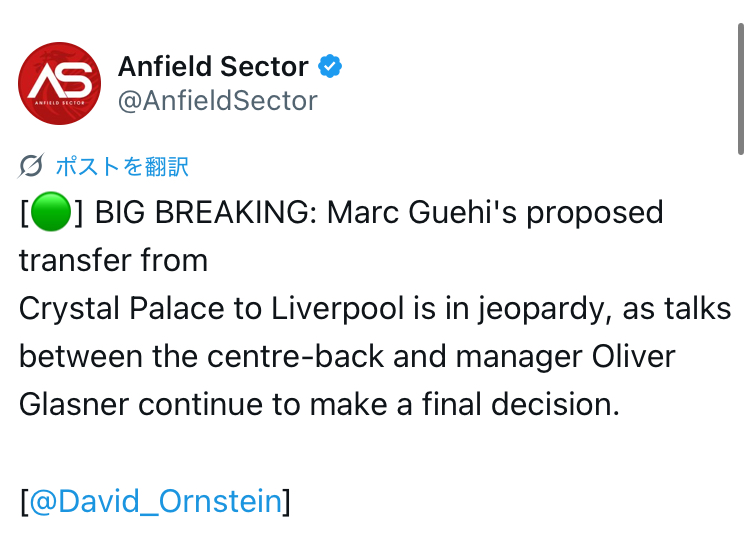Image resolution: width=750 pixels, height=548 pixels.
Task: Click the name Marc Guehi's in the post
Action: pyautogui.click(x=422, y=212)
